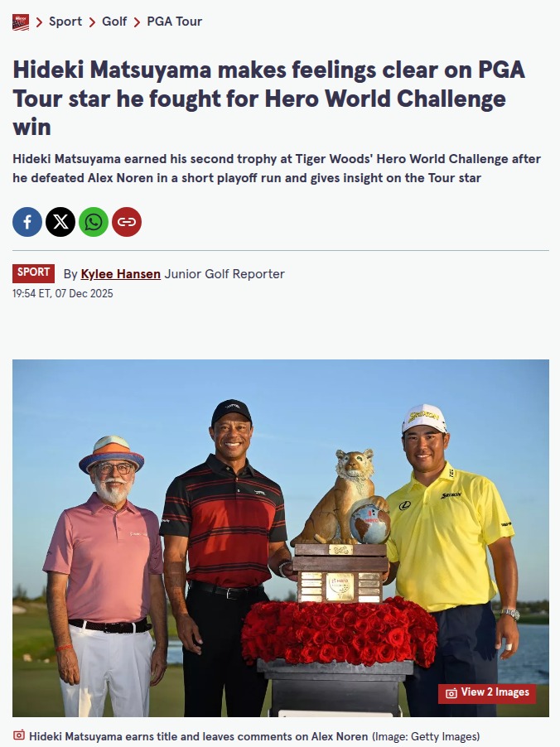Click the chevron arrow before Sport breadcrumb

pos(40,22)
